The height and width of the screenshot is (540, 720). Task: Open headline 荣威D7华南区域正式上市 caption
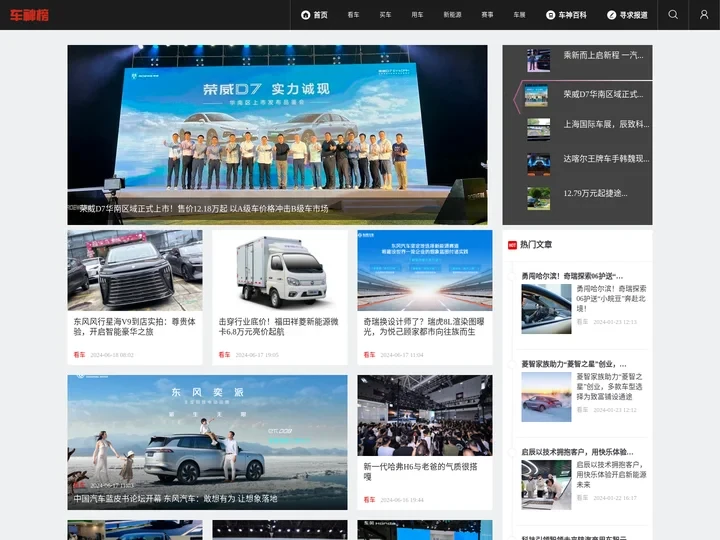point(204,208)
